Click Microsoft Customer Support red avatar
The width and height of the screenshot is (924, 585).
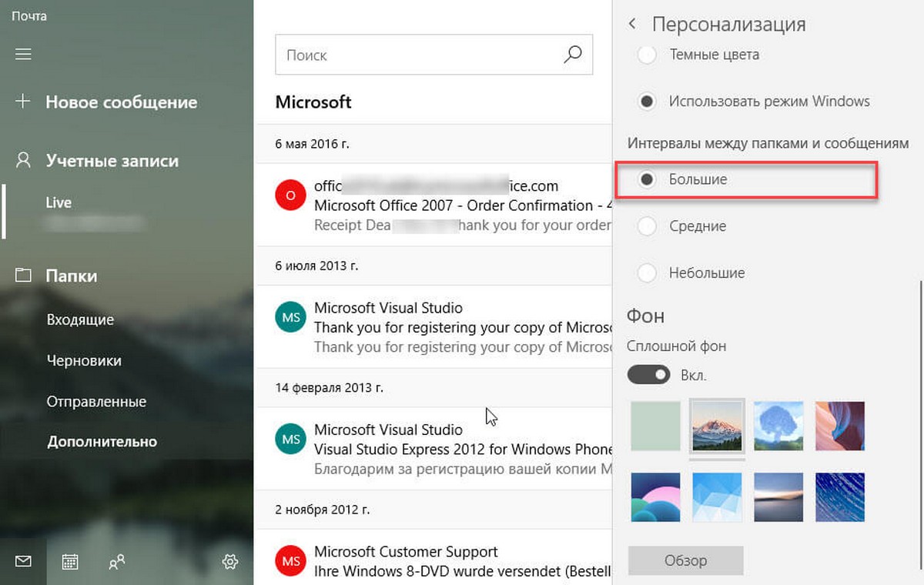click(291, 561)
